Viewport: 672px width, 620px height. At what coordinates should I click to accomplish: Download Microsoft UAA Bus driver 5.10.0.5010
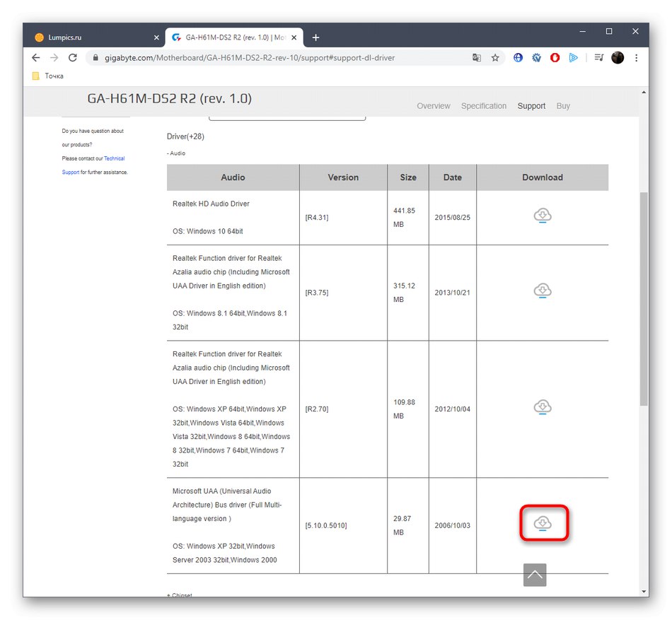tap(542, 523)
